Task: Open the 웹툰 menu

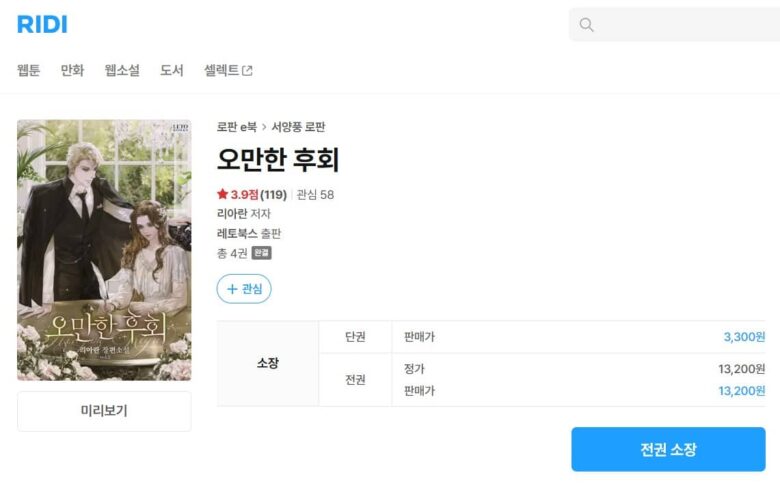Action: coord(29,71)
